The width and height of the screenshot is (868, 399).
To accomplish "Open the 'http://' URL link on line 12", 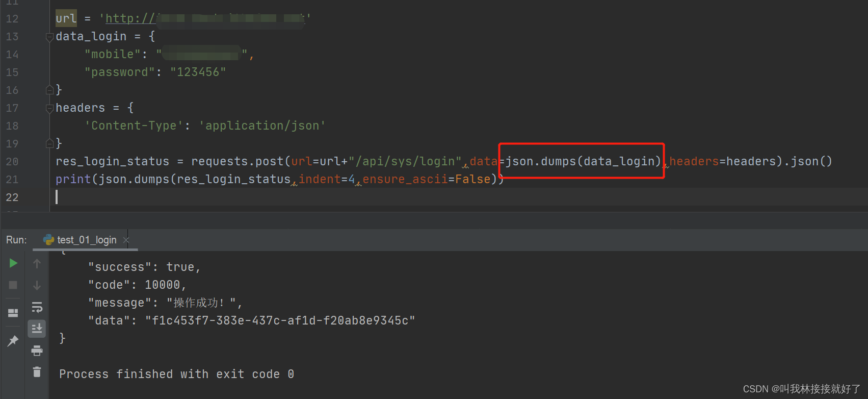I will tap(130, 18).
